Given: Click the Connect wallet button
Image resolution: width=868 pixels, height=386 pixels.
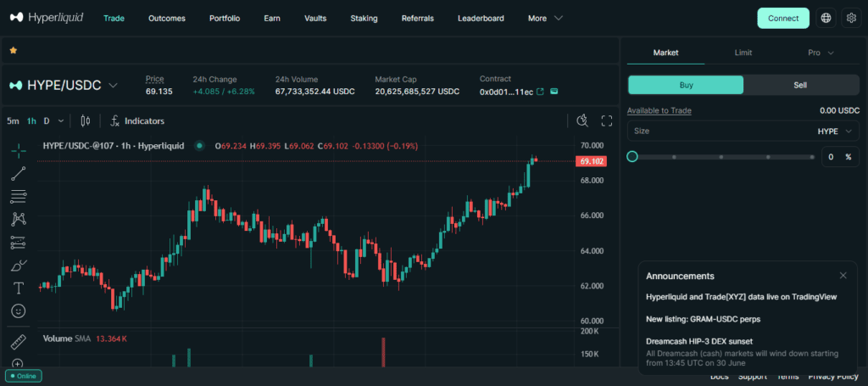Looking at the screenshot, I should click(783, 19).
